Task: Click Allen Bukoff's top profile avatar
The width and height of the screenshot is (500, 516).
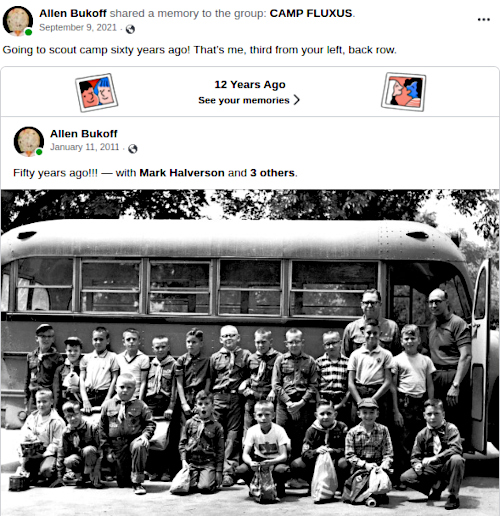Action: click(x=18, y=21)
